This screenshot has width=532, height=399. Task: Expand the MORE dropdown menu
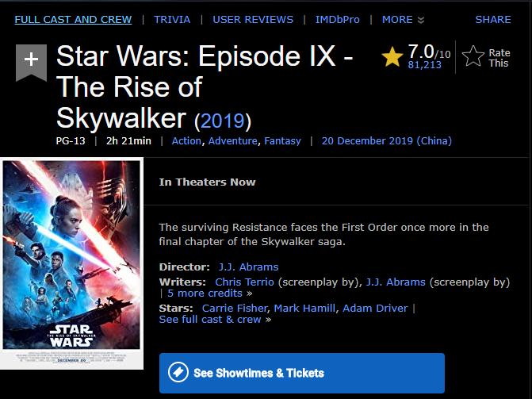[x=403, y=20]
